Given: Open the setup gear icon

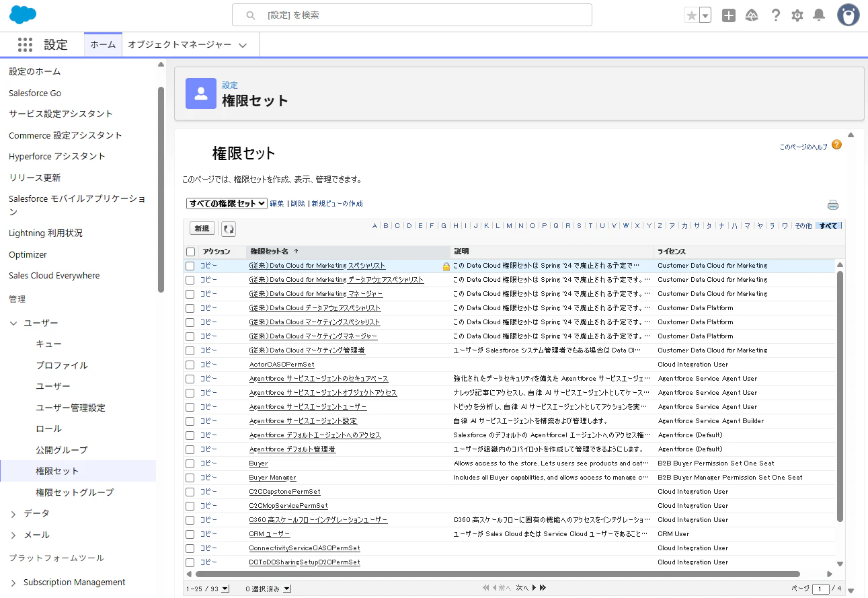Looking at the screenshot, I should point(797,15).
